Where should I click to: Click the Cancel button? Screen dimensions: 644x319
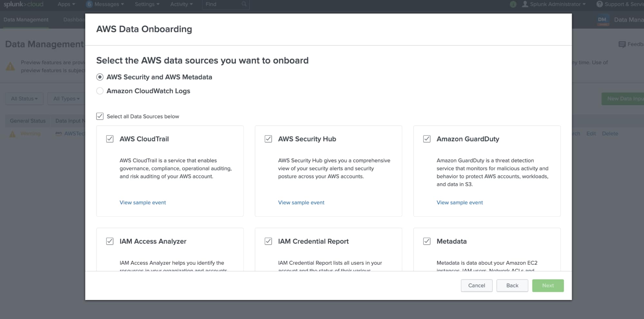point(476,285)
